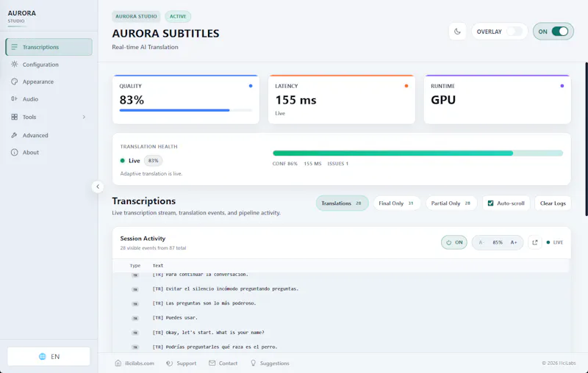This screenshot has width=588, height=373.
Task: Open Transcriptions in the sidebar
Action: pyautogui.click(x=49, y=47)
